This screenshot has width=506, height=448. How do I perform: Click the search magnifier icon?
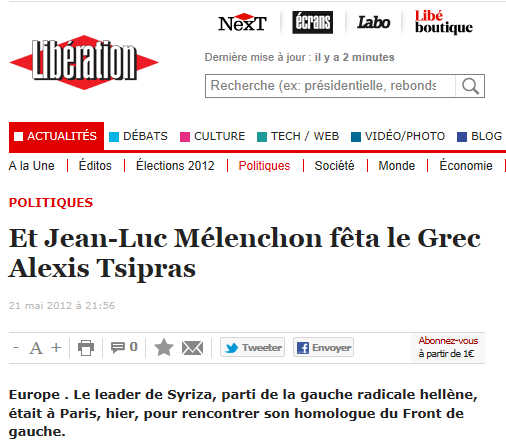click(470, 86)
